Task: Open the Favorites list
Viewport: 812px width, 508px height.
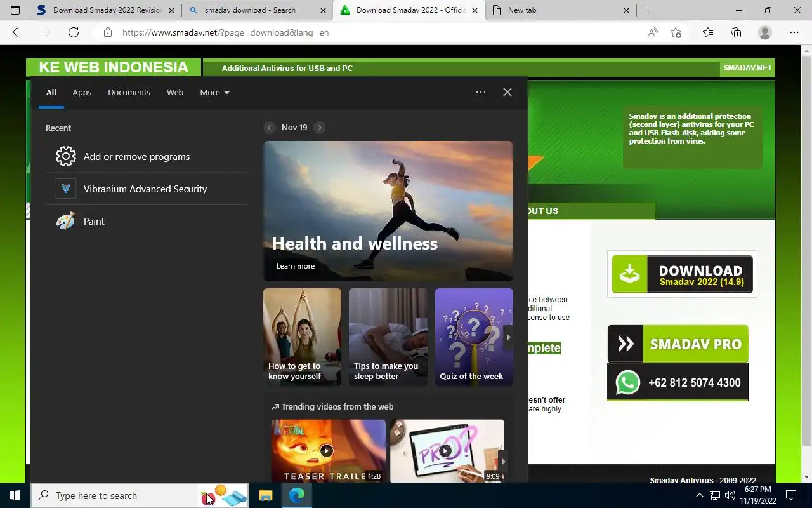Action: (x=708, y=32)
